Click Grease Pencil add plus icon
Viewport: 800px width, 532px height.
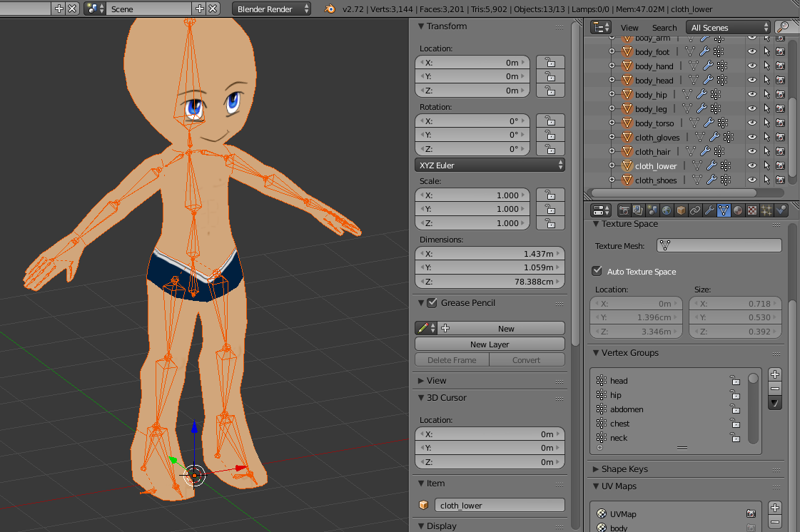(445, 328)
